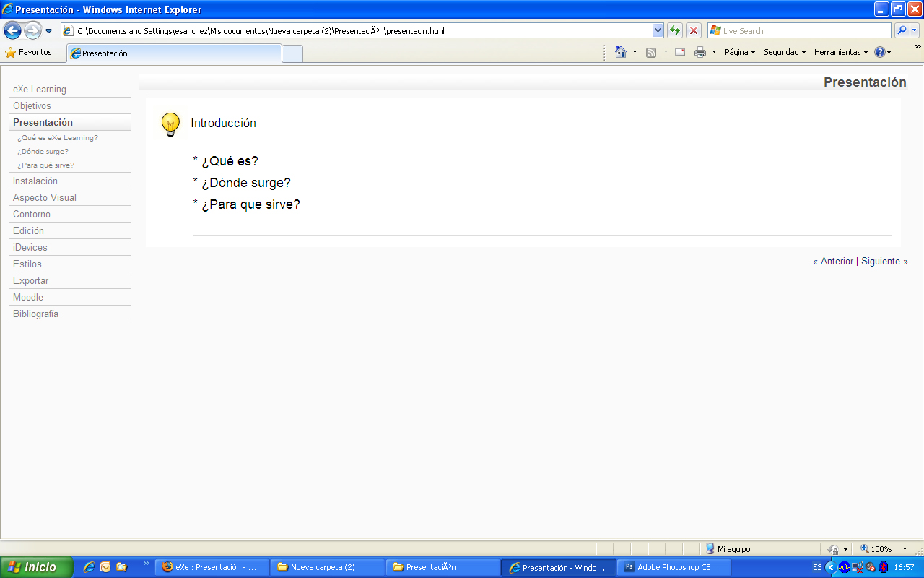Click the Home page icon

coord(620,52)
